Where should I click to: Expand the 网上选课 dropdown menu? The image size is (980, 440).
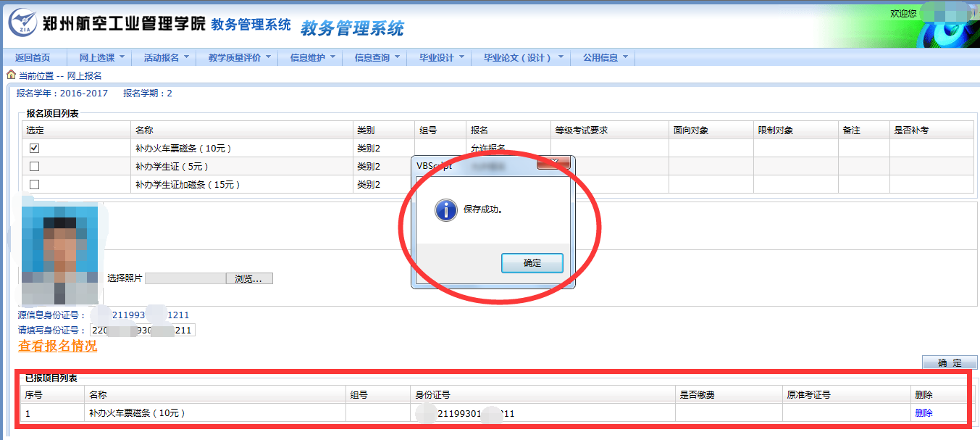tap(101, 57)
